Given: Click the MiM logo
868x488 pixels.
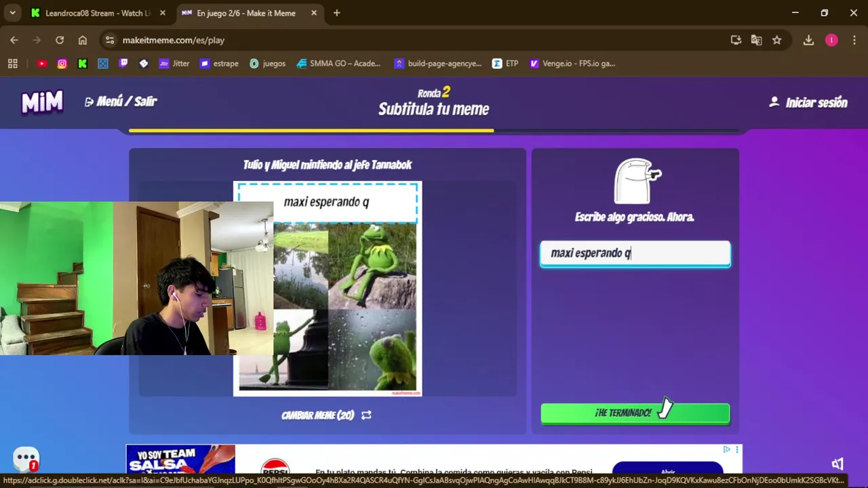Looking at the screenshot, I should point(42,102).
